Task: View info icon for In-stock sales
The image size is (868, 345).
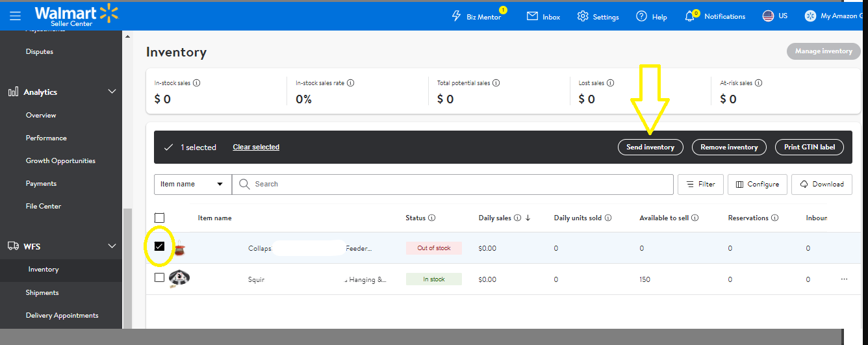Action: [x=197, y=83]
